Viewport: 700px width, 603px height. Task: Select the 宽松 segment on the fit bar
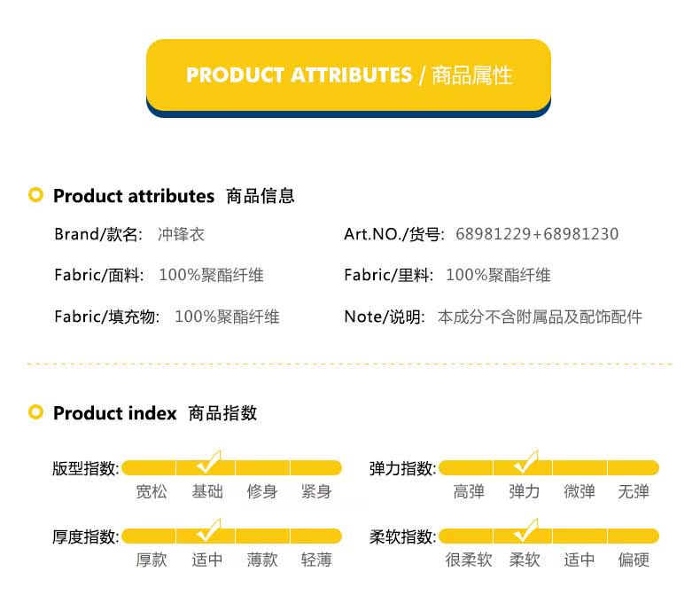149,467
